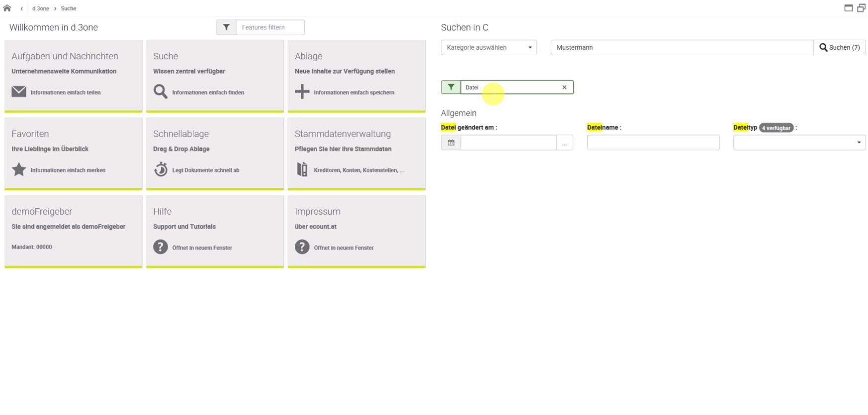Click the ellipsis button next to date field
Viewport: 868px width, 415px height.
click(x=564, y=143)
